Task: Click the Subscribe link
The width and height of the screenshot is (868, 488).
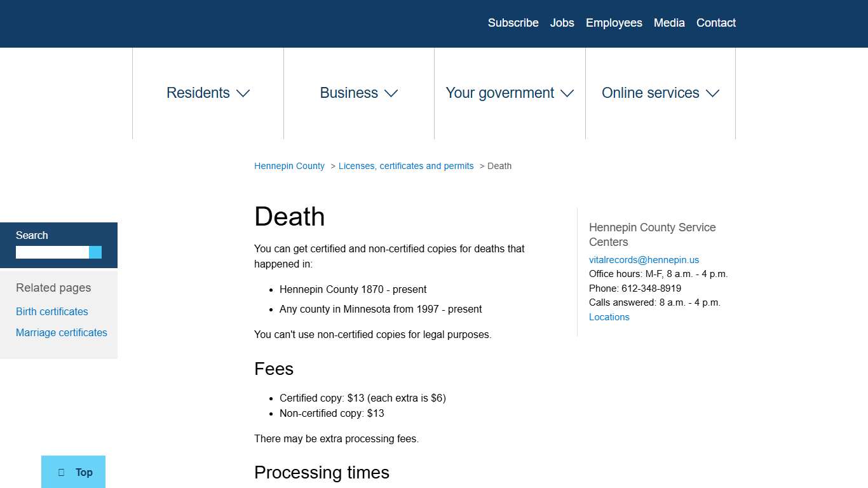Action: coord(513,23)
